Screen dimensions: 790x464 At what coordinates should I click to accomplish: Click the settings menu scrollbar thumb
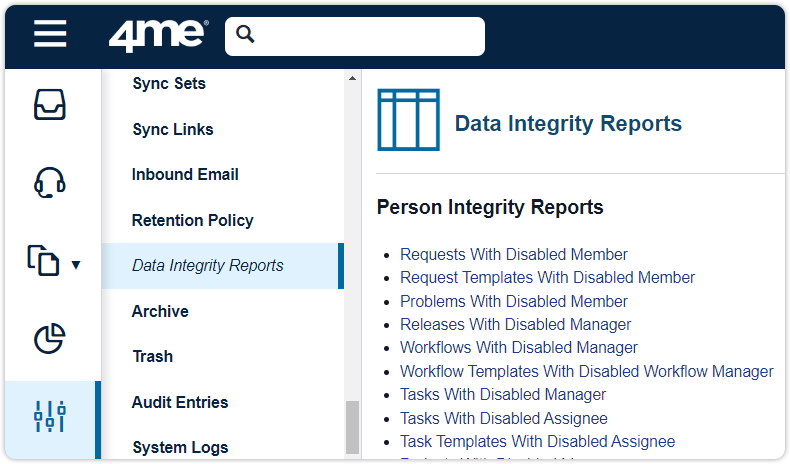tap(352, 427)
